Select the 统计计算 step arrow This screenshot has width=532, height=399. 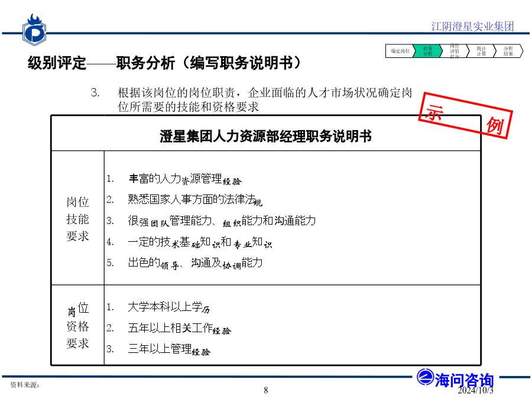point(481,51)
